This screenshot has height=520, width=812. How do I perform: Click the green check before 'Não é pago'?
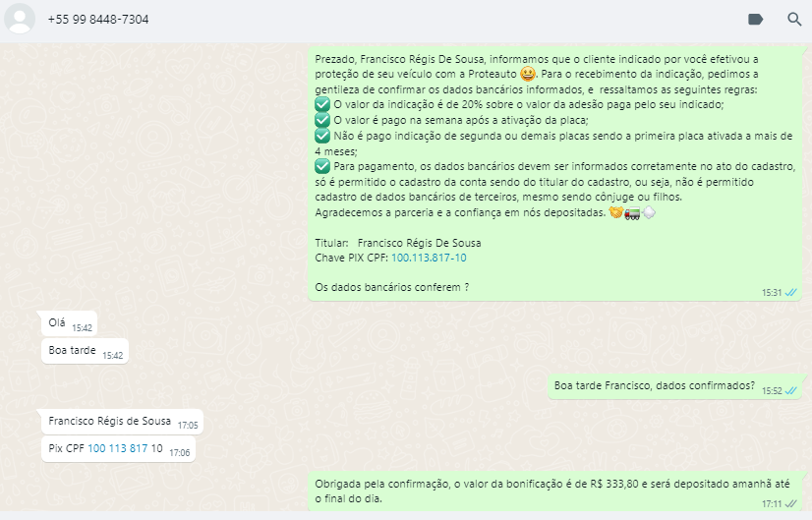tap(322, 136)
